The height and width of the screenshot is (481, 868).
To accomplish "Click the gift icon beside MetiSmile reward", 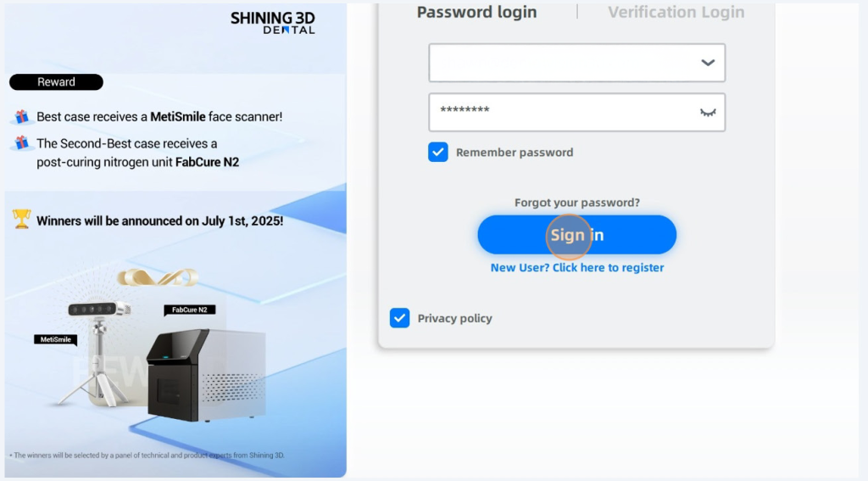I will [x=22, y=117].
